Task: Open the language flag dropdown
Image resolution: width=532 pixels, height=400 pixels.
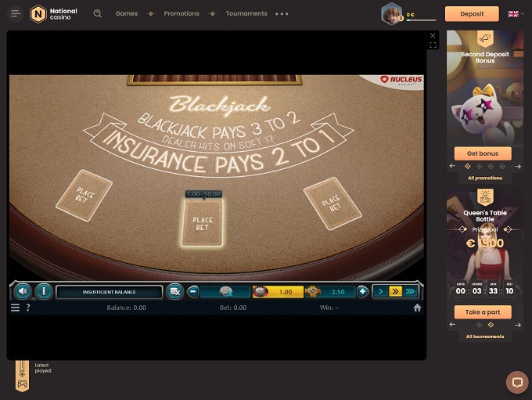Action: pyautogui.click(x=513, y=13)
